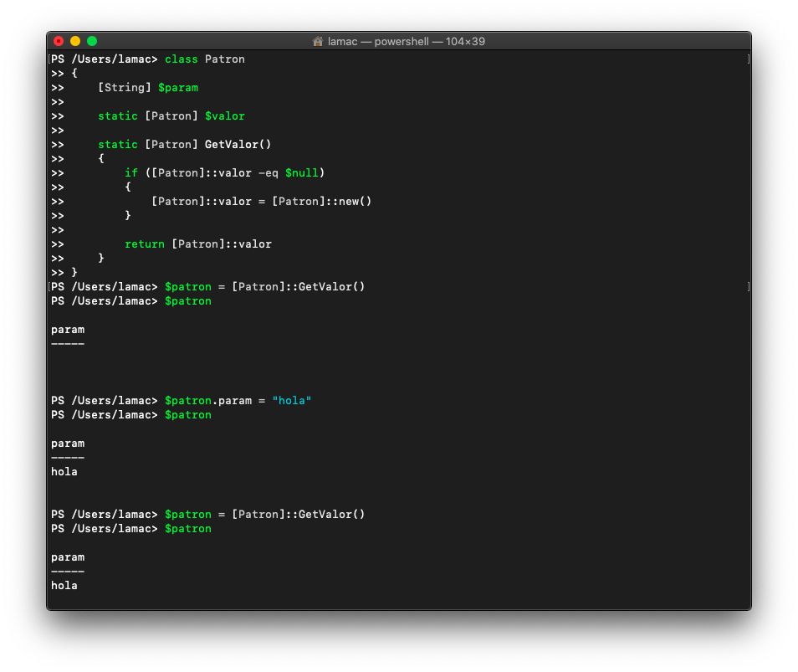Click the last '$patron = [Patron]::GetValor()' command

pyautogui.click(x=265, y=515)
